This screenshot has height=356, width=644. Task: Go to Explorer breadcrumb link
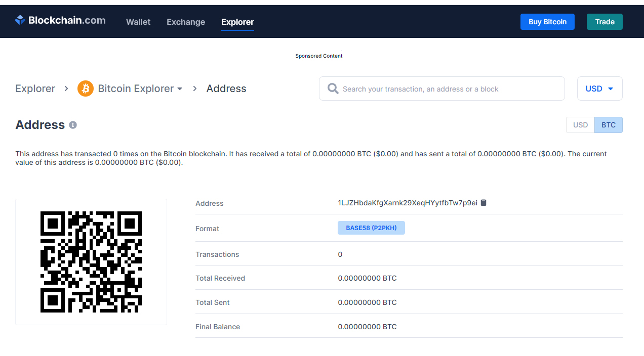coord(35,88)
